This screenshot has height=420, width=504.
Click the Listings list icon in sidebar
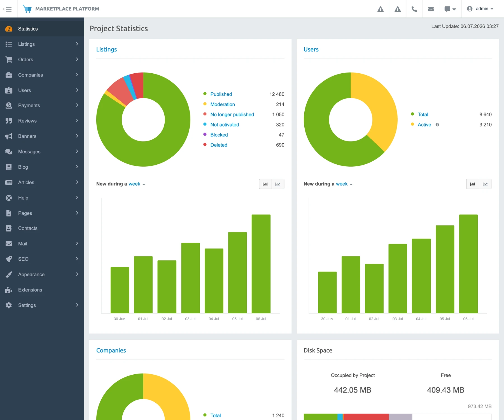[x=9, y=44]
